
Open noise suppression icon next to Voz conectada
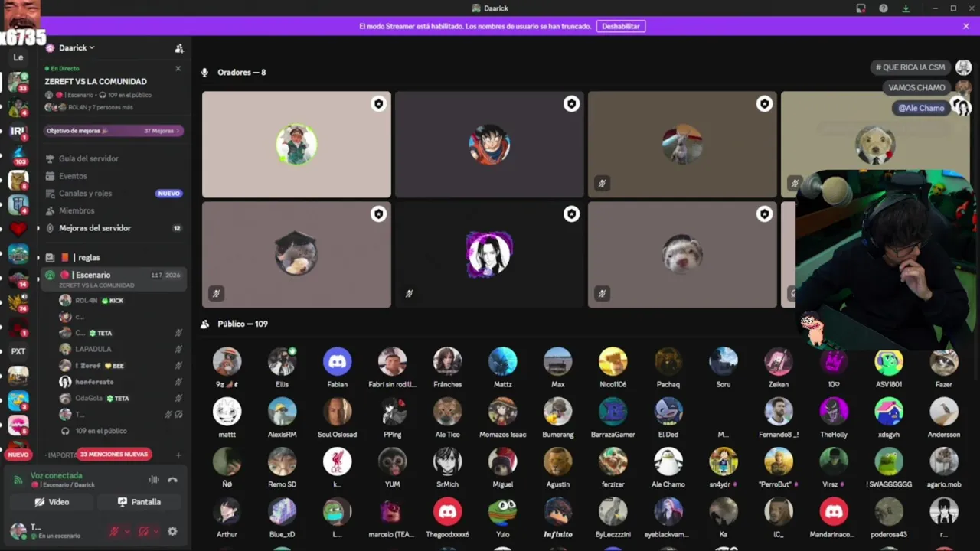pos(154,480)
